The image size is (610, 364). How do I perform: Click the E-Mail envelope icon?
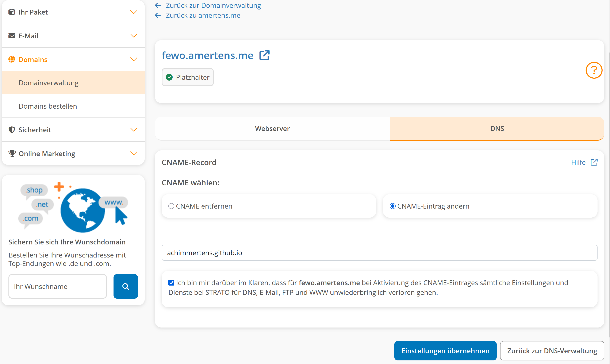coord(12,36)
